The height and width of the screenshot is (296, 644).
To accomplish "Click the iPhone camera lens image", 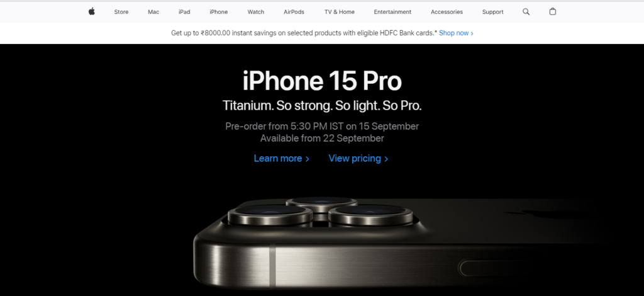I will (320, 212).
